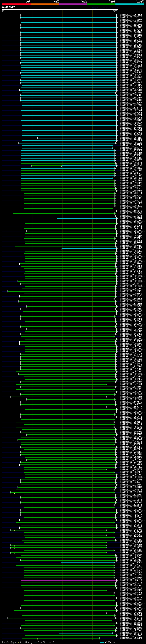This screenshot has height=644, width=146.
Task: Select the AV420917 query name
Action: (8, 7)
